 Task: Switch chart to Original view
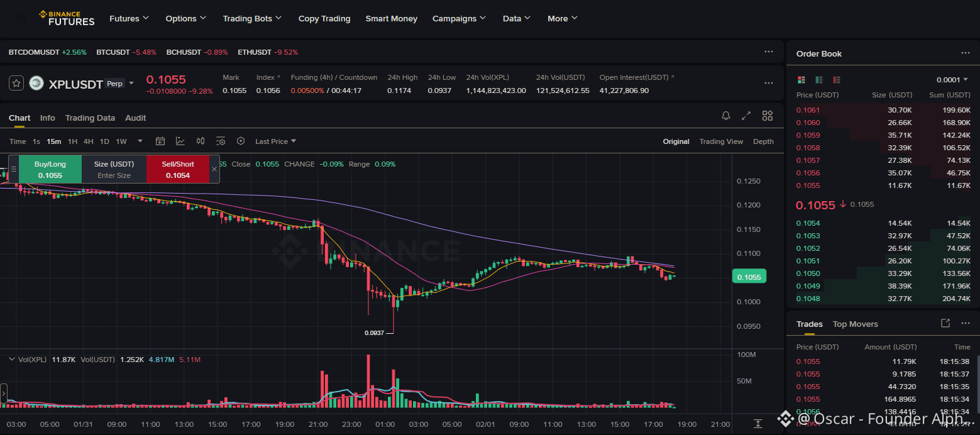(676, 141)
